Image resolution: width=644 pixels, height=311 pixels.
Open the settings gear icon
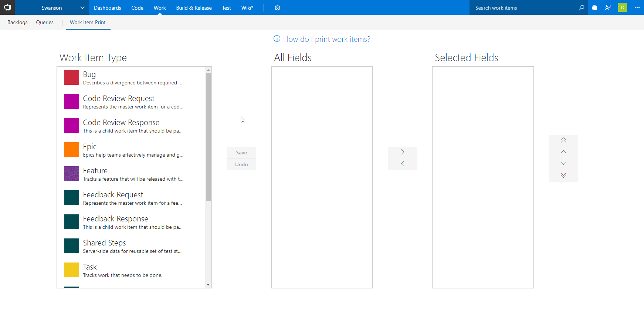pos(277,8)
